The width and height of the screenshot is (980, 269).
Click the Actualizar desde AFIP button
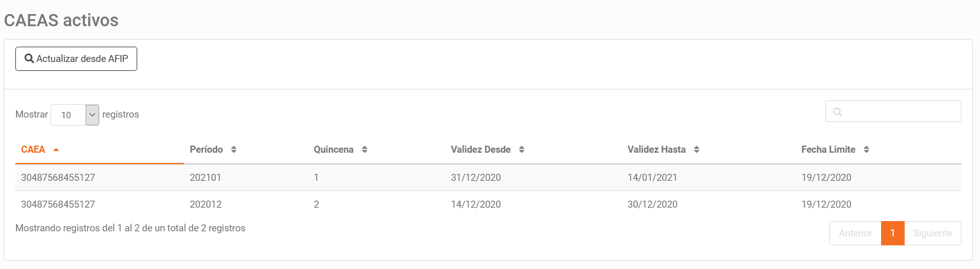76,59
